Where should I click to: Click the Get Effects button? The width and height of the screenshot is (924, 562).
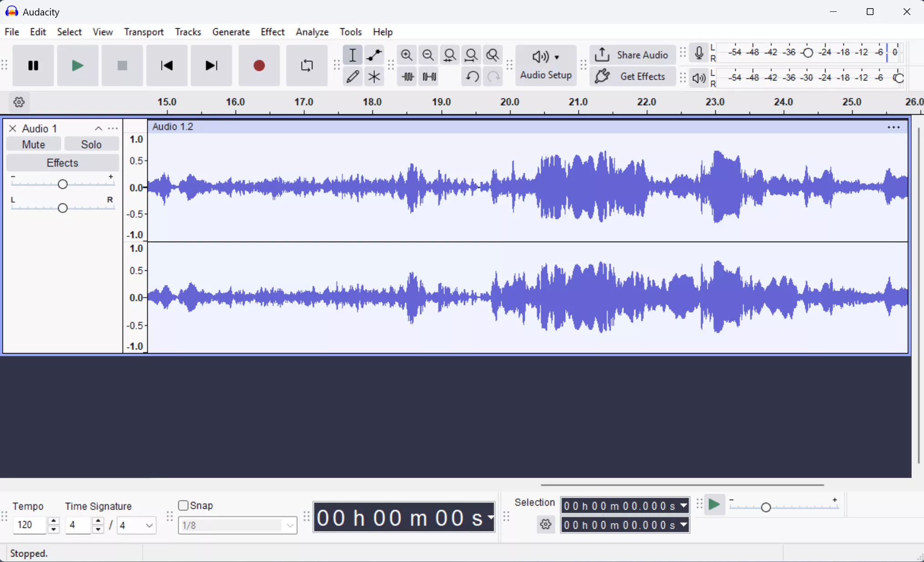pyautogui.click(x=632, y=76)
